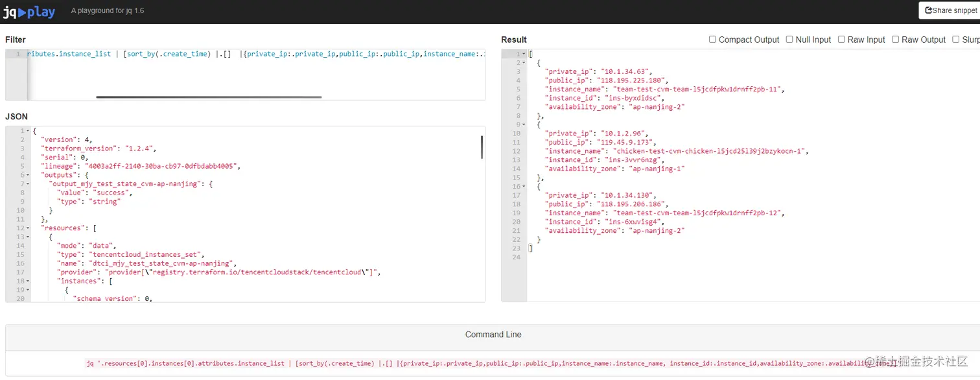This screenshot has width=980, height=380.
Task: Click the "lineage" value in JSON
Action: pos(163,166)
